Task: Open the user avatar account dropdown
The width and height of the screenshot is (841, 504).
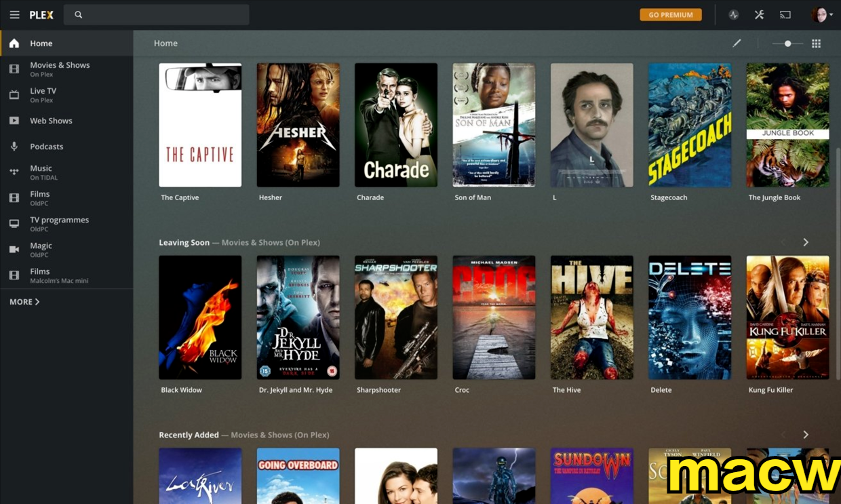Action: [x=821, y=15]
